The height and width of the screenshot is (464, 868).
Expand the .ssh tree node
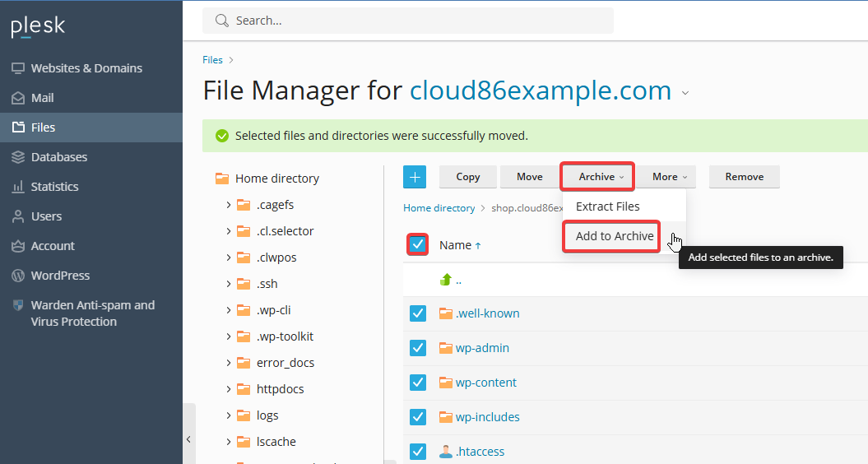(229, 284)
